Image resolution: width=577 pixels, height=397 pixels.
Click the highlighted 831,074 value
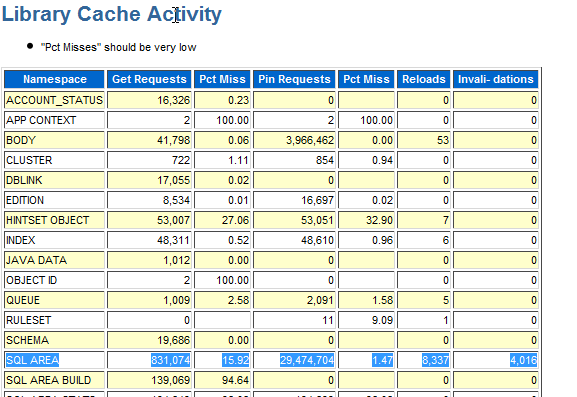[171, 360]
